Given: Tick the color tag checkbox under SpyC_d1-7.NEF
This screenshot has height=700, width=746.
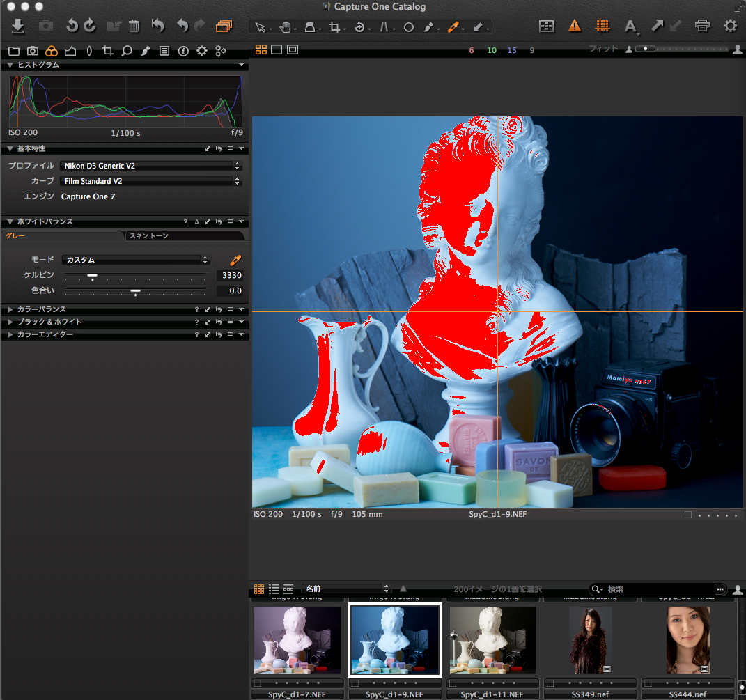Looking at the screenshot, I should 257,683.
